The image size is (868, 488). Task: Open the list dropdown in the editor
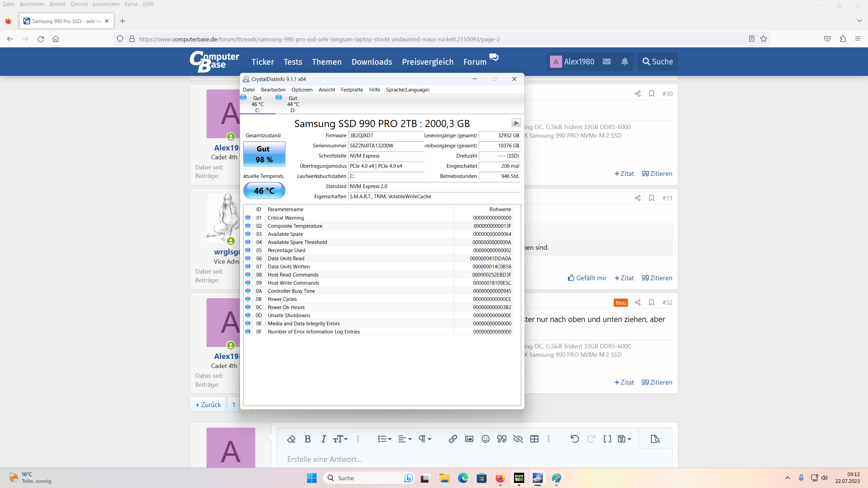tap(384, 439)
